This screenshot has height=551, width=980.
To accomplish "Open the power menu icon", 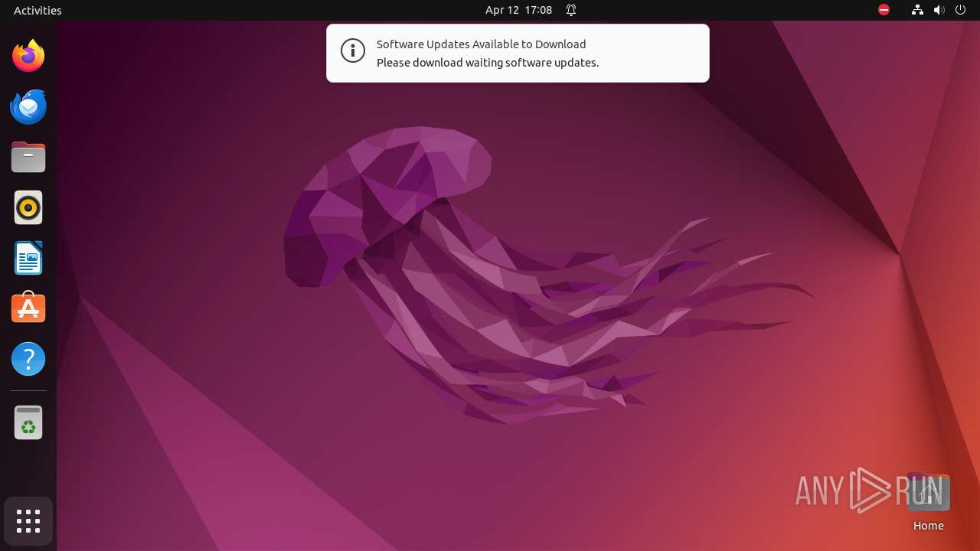I will [960, 10].
